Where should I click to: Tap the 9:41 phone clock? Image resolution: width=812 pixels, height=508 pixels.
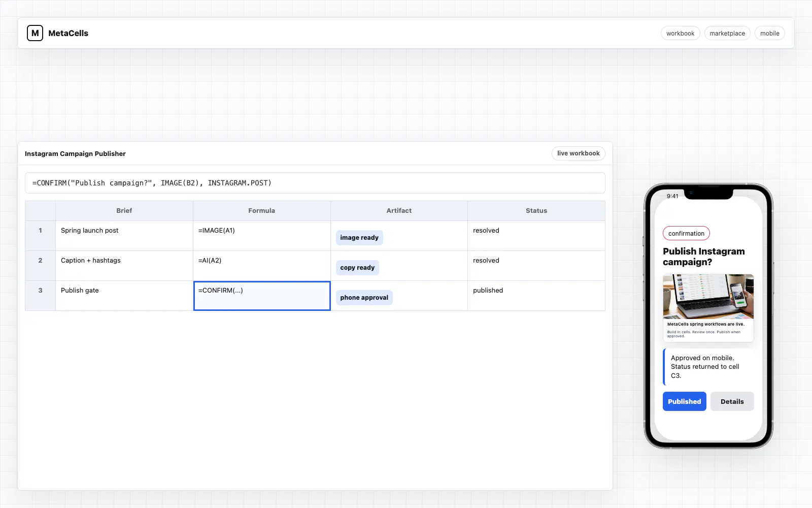[672, 196]
